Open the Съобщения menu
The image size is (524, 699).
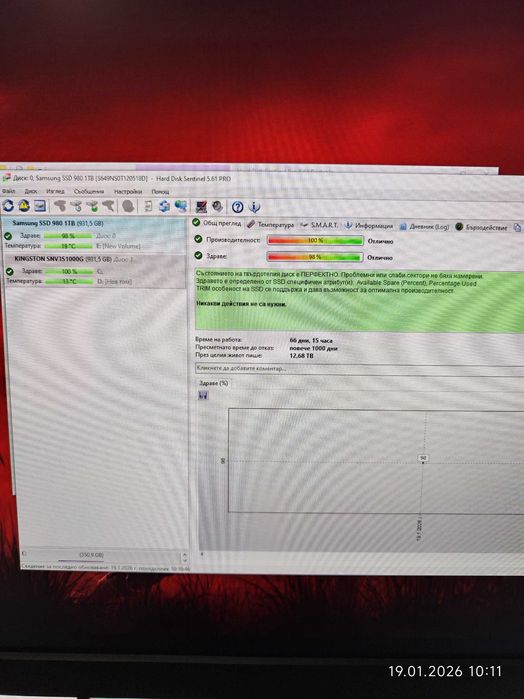pos(89,192)
